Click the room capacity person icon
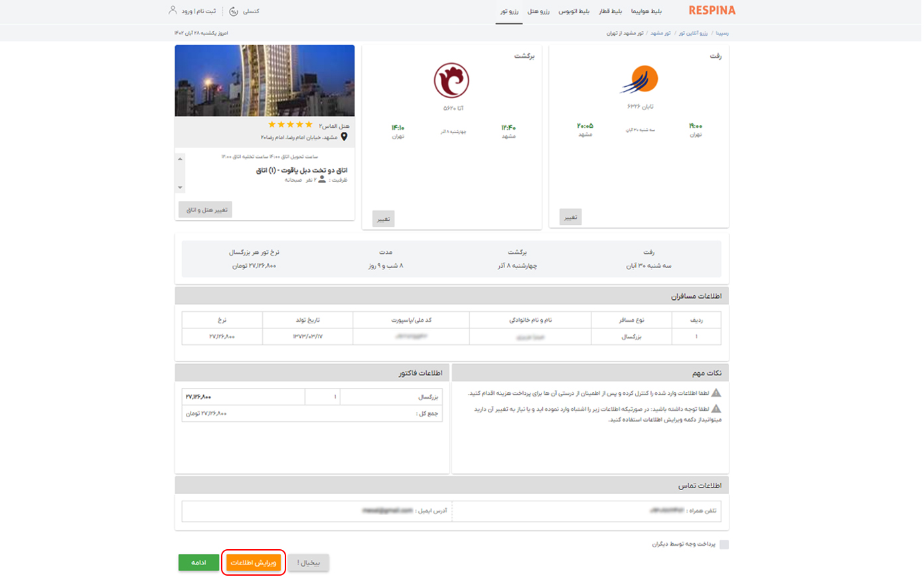Viewport: 924px width, 585px height. point(322,179)
